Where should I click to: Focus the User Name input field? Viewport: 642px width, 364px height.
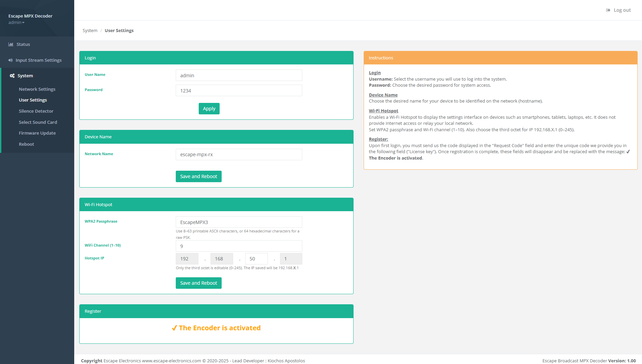(239, 75)
